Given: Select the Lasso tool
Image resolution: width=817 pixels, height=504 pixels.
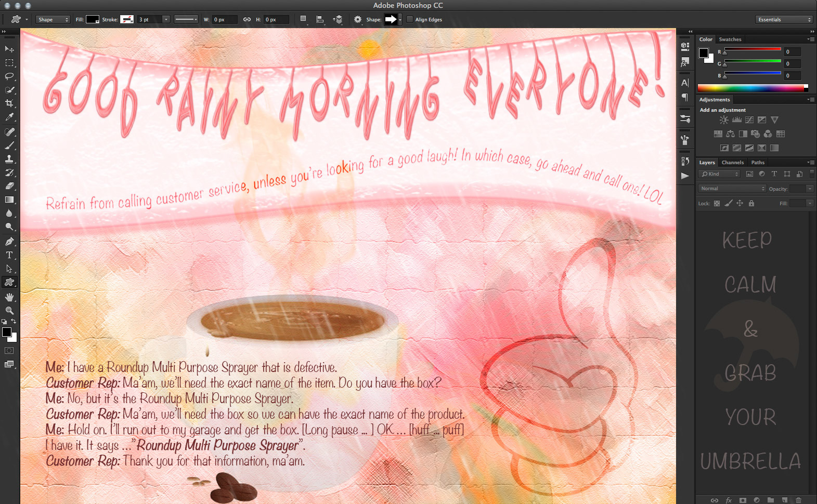Looking at the screenshot, I should click(x=9, y=76).
